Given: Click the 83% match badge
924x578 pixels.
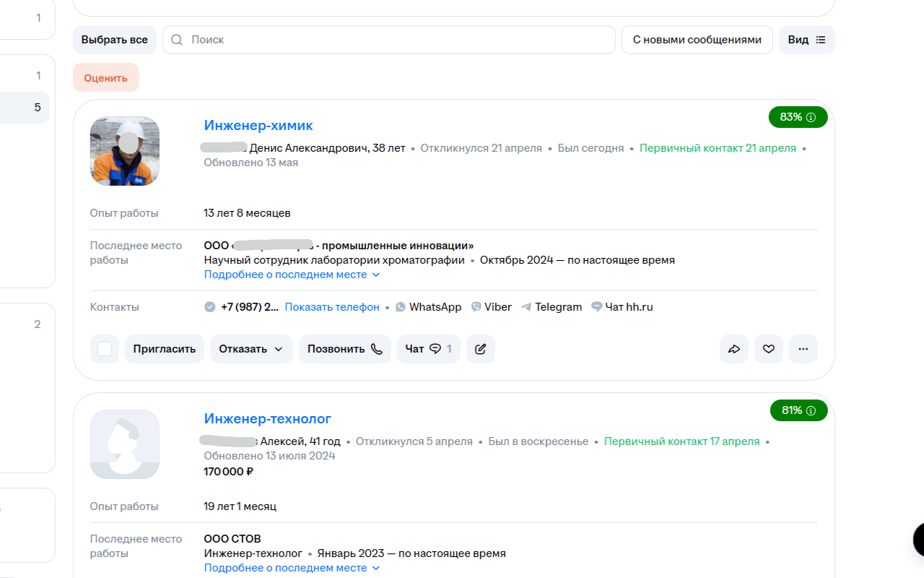Looking at the screenshot, I should click(x=798, y=117).
